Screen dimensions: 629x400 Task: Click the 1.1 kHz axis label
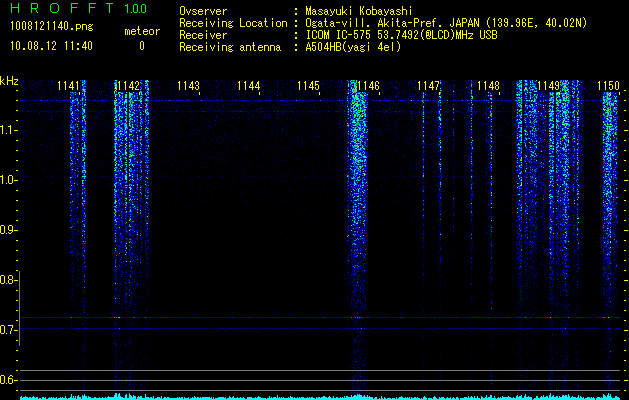8,130
